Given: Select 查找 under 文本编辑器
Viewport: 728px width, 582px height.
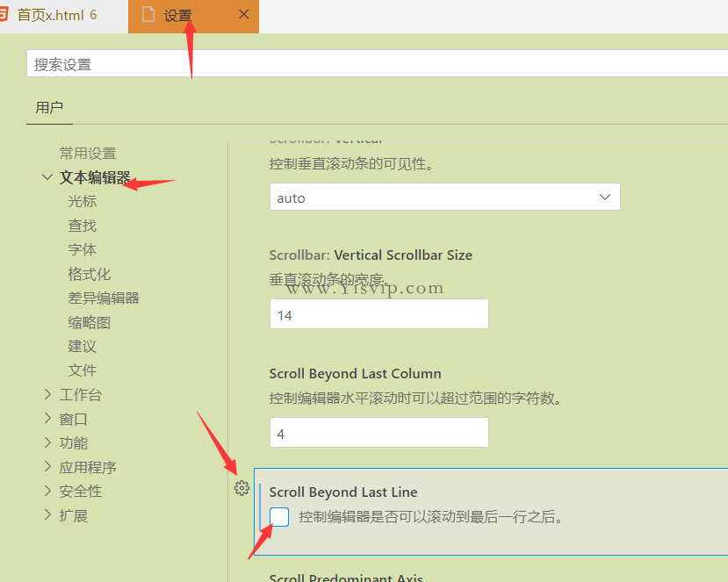Looking at the screenshot, I should [83, 226].
